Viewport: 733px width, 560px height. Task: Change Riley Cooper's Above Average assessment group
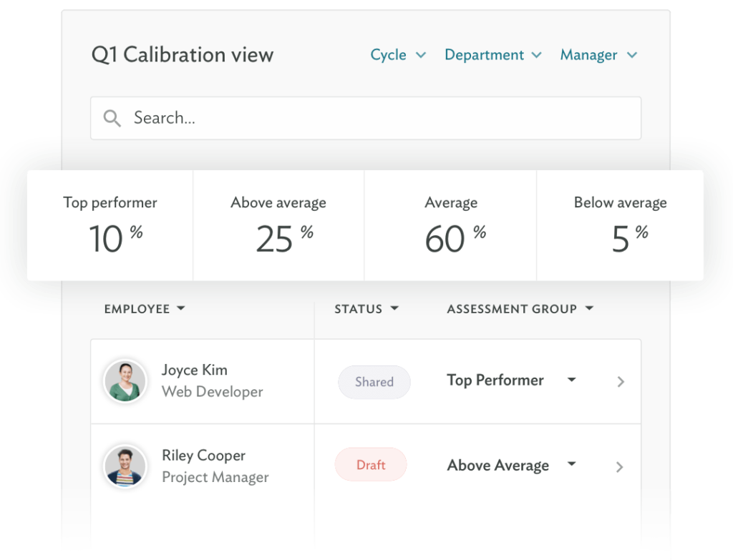[x=511, y=466]
